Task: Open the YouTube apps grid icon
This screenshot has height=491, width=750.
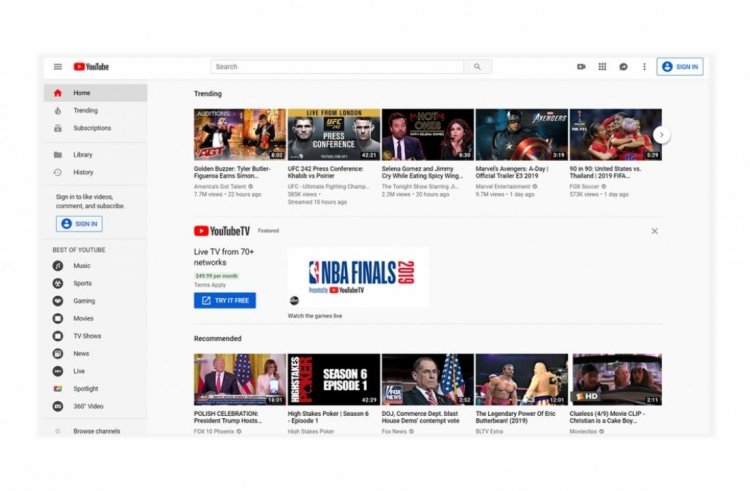Action: coord(602,66)
